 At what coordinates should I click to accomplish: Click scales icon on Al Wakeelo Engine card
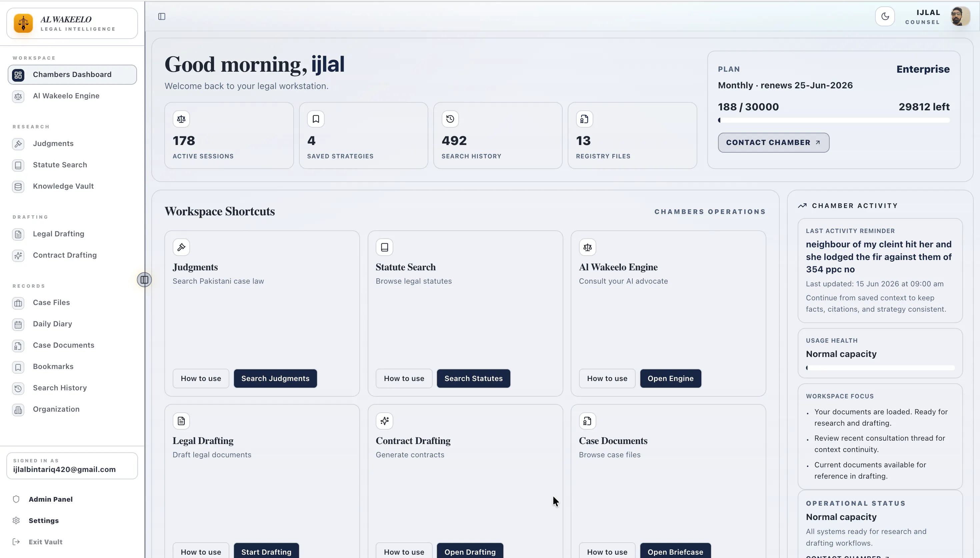coord(587,247)
